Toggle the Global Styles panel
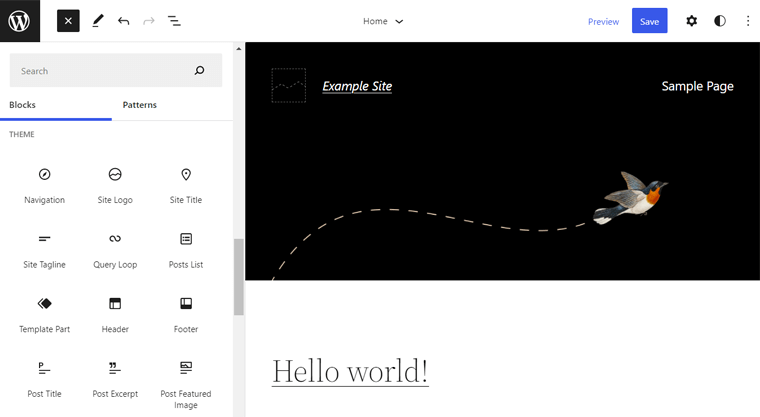This screenshot has height=417, width=760. click(720, 21)
